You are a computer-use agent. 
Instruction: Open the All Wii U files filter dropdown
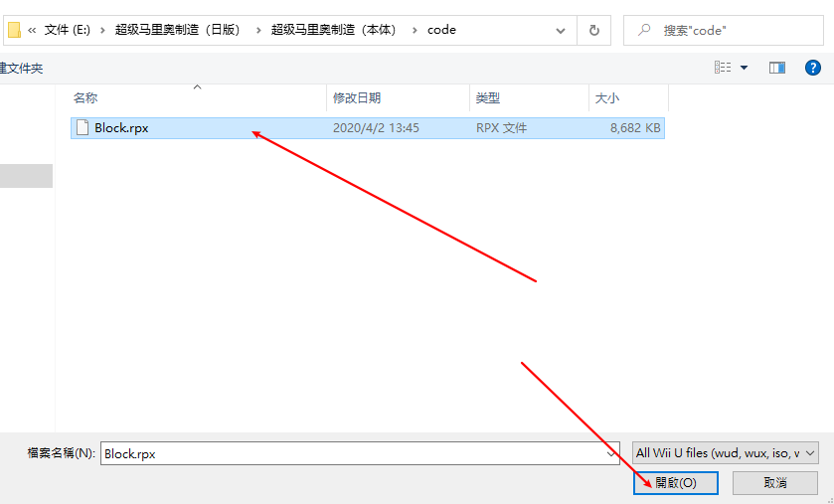pos(726,453)
